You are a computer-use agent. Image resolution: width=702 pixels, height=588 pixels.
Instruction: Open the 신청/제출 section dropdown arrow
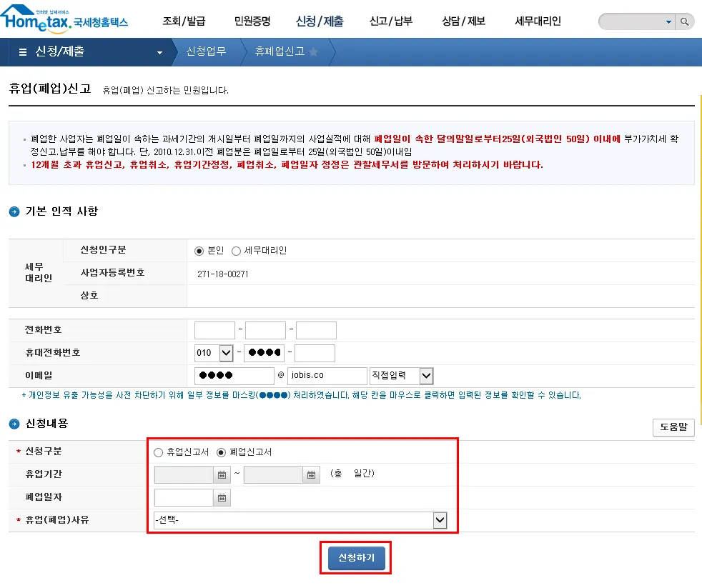pos(161,51)
